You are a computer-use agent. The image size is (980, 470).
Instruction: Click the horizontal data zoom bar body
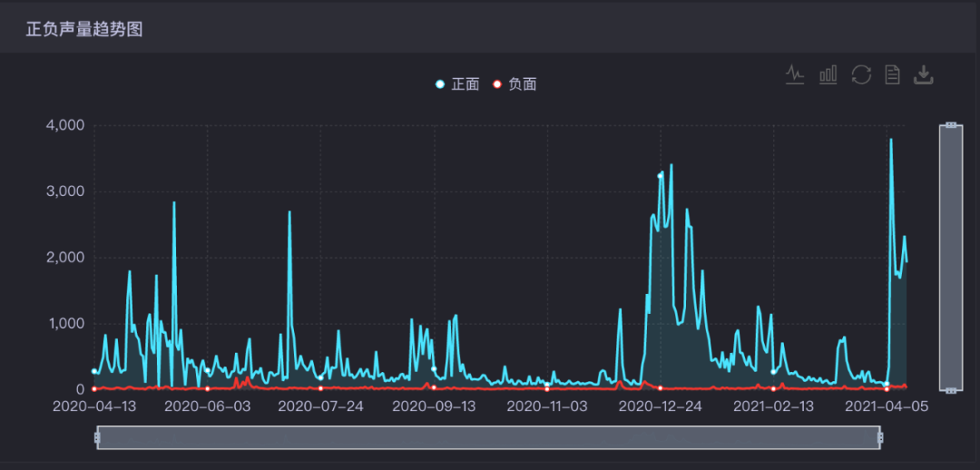click(489, 437)
